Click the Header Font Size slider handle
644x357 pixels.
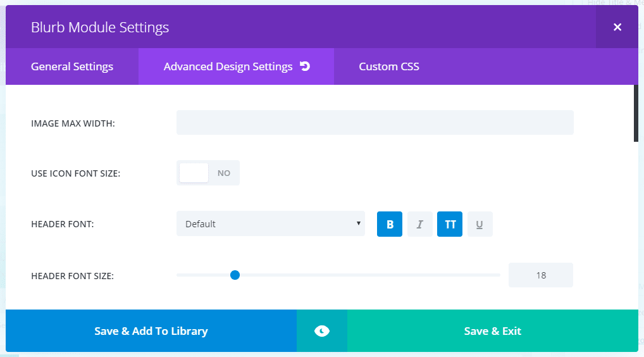(235, 275)
